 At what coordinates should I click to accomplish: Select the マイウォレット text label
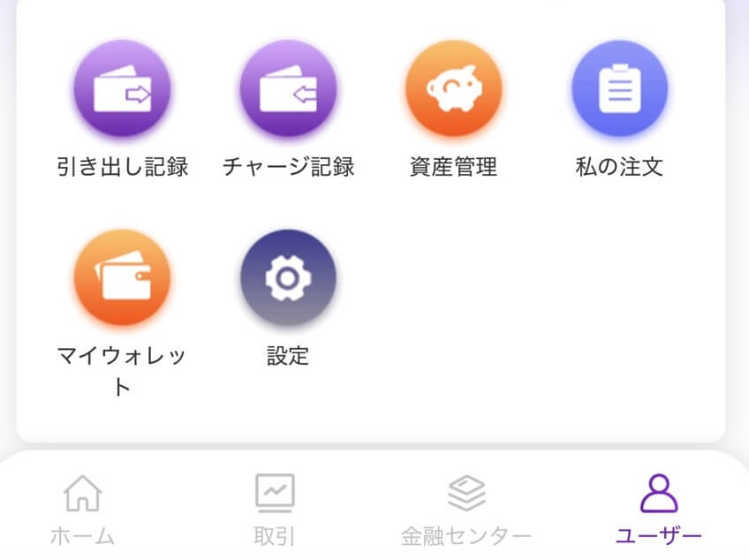[x=121, y=371]
